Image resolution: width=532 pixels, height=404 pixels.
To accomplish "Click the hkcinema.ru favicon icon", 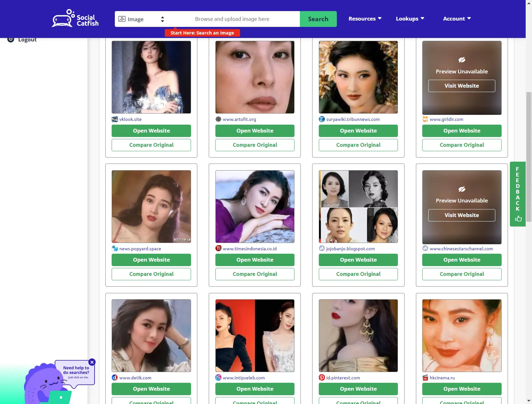I will (x=425, y=377).
